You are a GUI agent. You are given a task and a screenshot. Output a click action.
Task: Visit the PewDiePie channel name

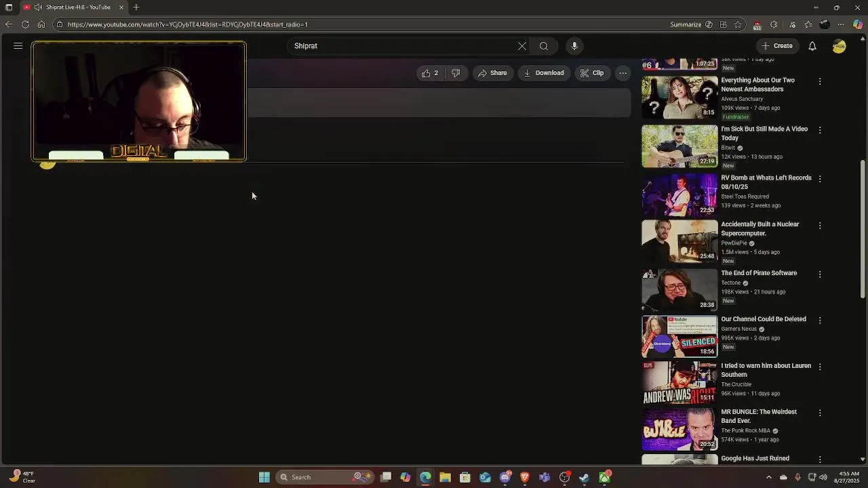click(734, 243)
